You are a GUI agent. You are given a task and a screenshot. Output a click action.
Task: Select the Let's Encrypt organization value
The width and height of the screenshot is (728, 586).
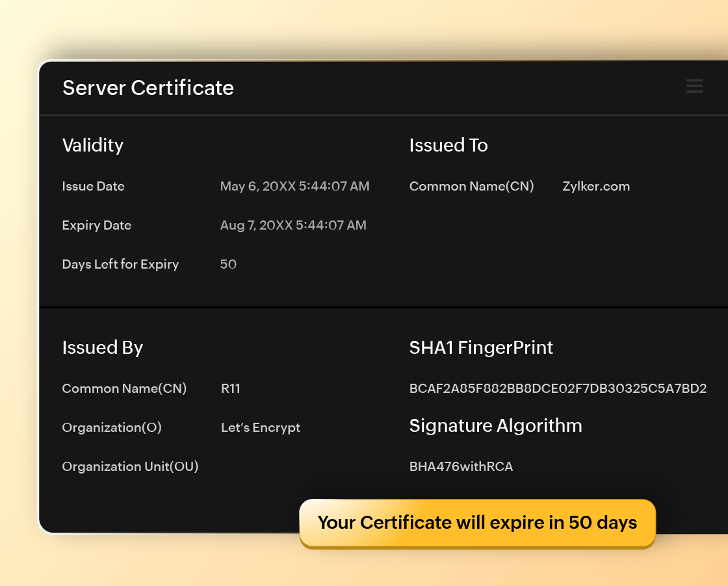(260, 427)
